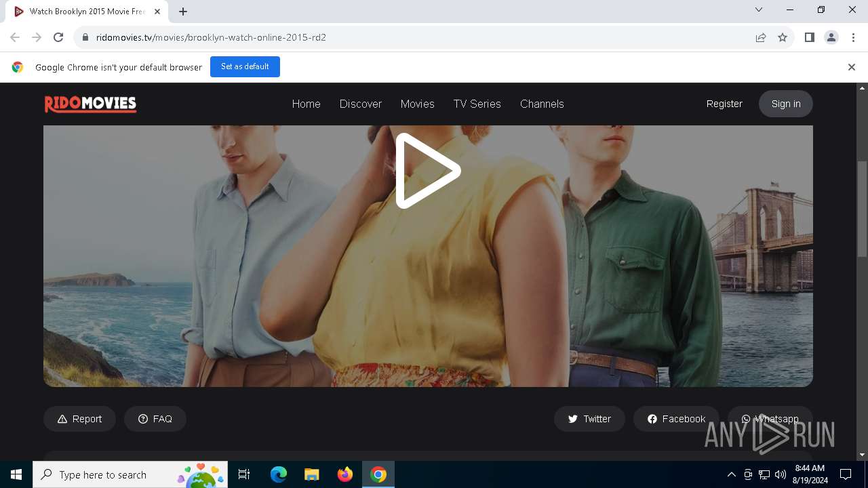Viewport: 868px width, 488px height.
Task: Share the movie on Whatsapp
Action: click(x=770, y=419)
